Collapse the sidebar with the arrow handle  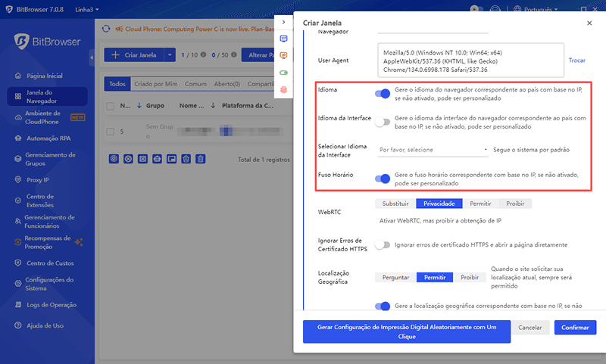coord(92,58)
